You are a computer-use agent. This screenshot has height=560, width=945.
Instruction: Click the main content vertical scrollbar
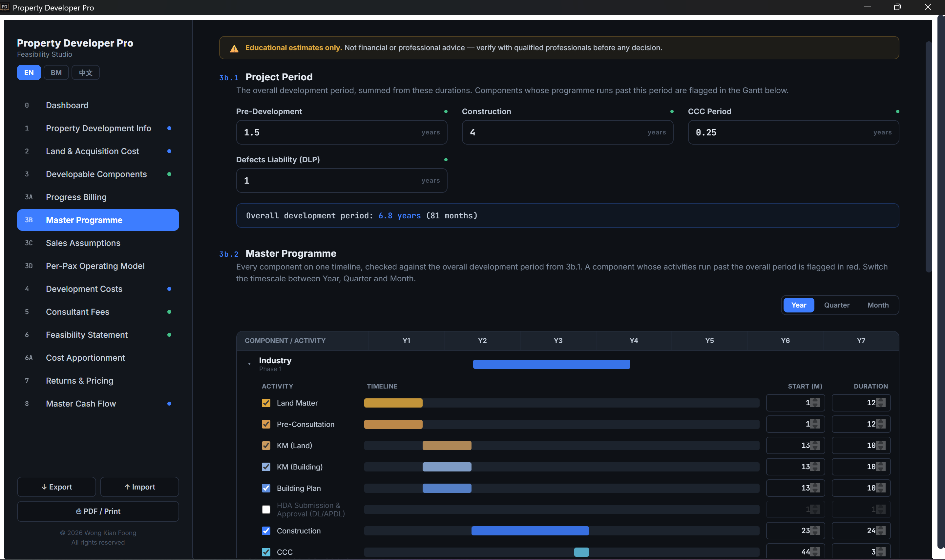(928, 157)
